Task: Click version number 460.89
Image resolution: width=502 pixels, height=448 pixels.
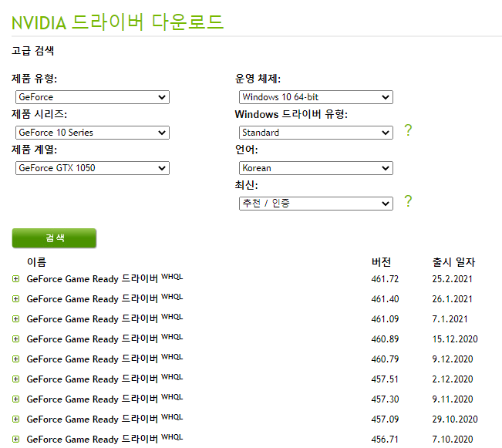Action: click(x=385, y=339)
